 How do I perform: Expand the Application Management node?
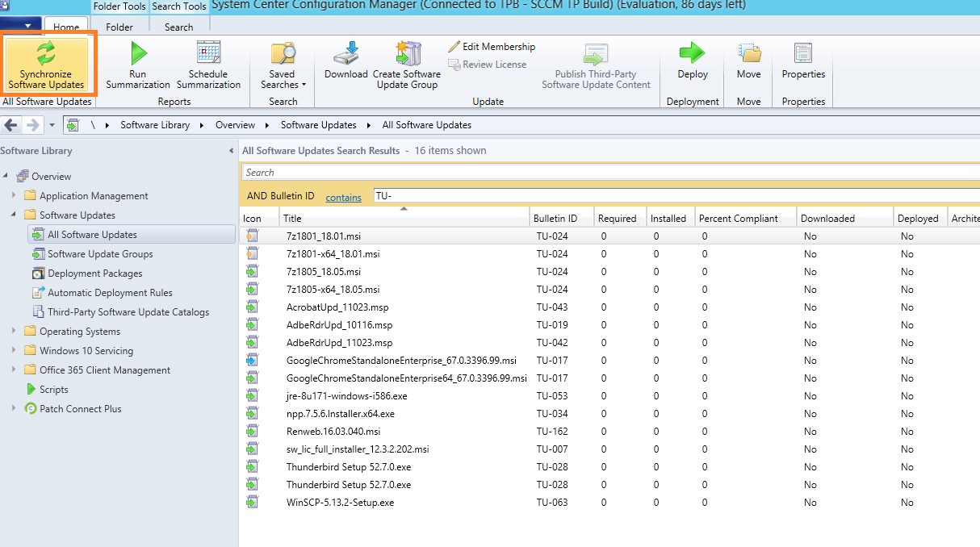tap(14, 196)
